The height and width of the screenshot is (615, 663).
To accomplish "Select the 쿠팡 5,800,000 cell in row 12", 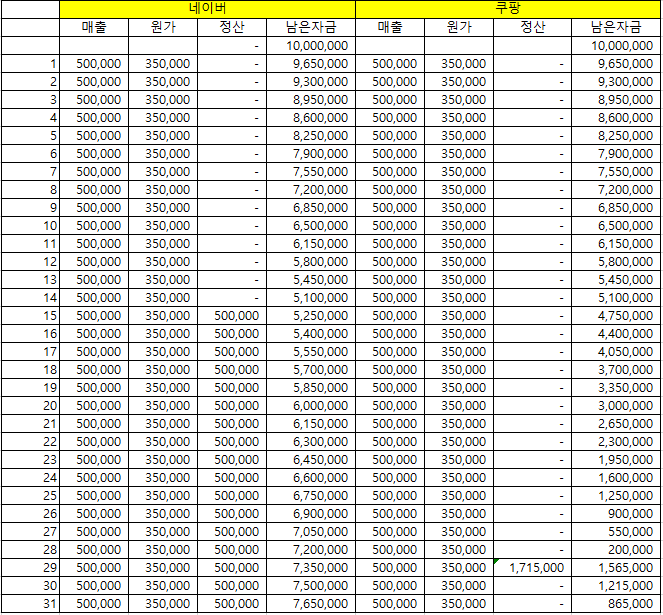I will 616,262.
